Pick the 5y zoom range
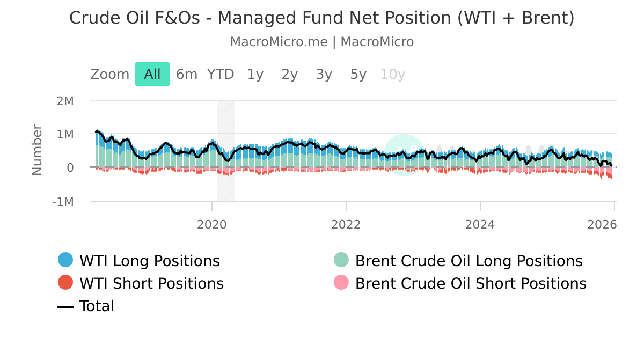Viewport: 644px width, 338px height. [x=357, y=74]
